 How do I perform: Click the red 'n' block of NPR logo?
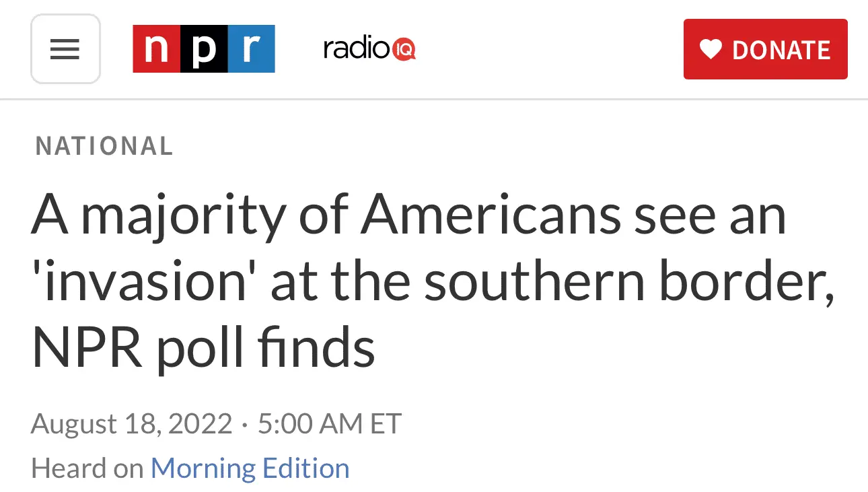click(157, 49)
